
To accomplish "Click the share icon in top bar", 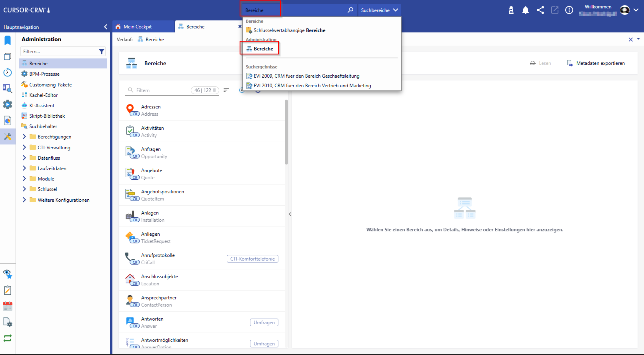I will pos(540,10).
